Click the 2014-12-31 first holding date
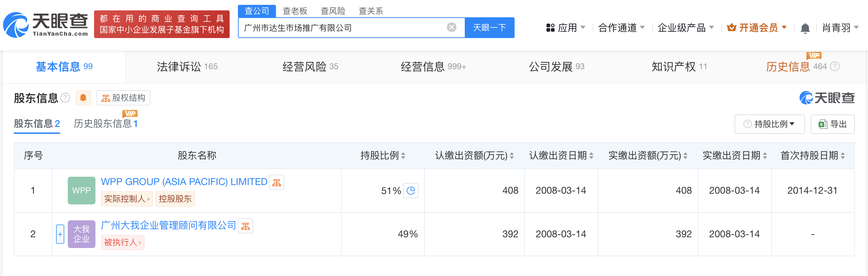This screenshot has height=276, width=868. click(x=812, y=191)
